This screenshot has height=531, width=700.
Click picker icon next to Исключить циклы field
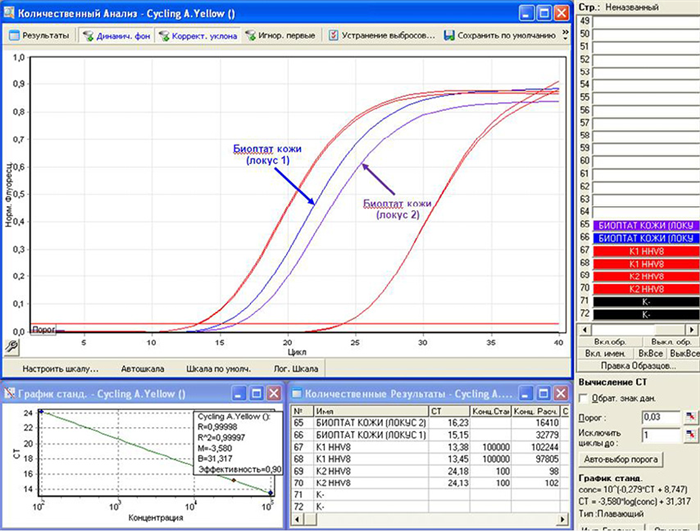[688, 436]
